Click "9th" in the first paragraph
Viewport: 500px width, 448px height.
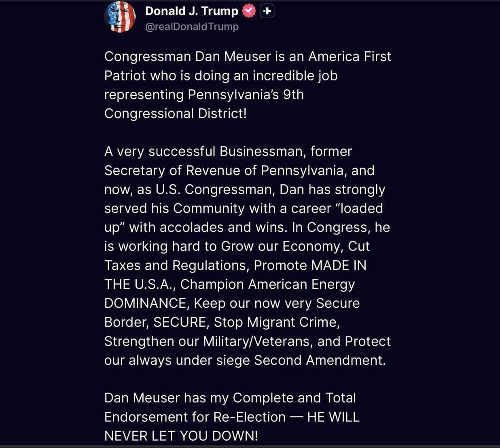[x=293, y=95]
